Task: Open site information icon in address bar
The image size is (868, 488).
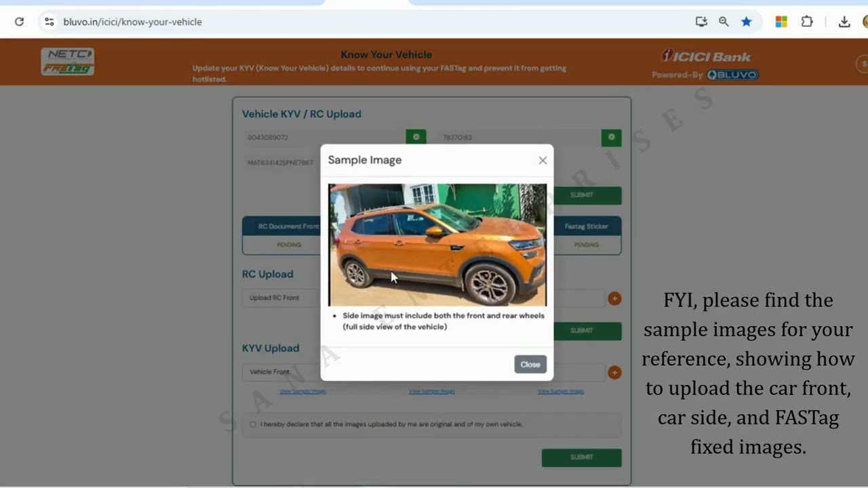Action: pos(49,22)
